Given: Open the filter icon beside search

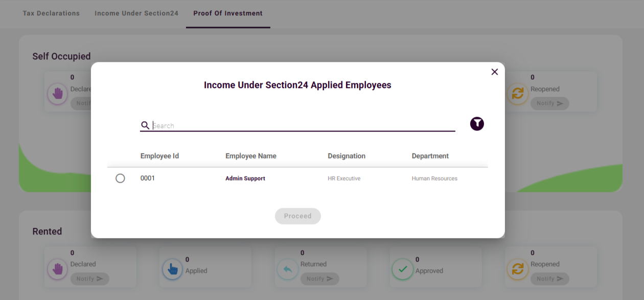Looking at the screenshot, I should tap(477, 124).
